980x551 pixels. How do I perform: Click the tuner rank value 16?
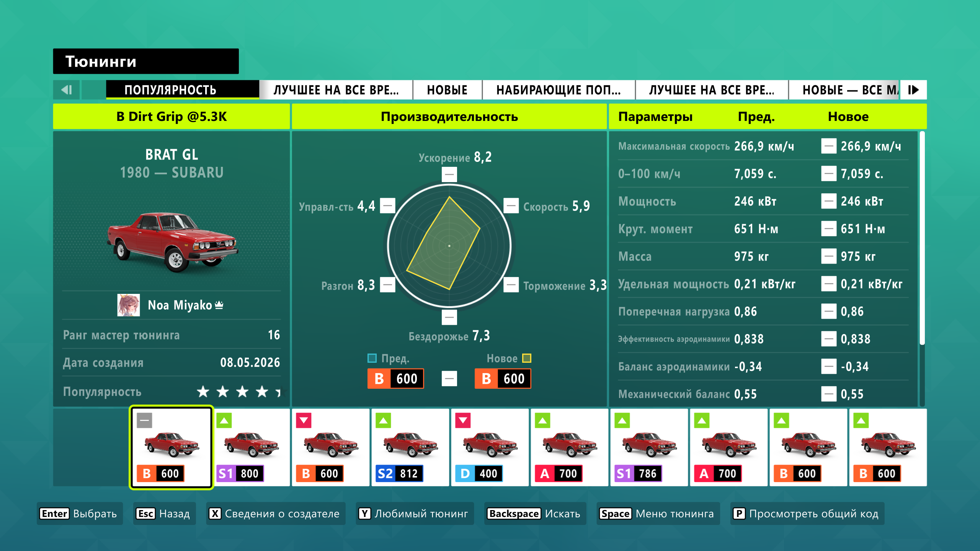click(274, 335)
